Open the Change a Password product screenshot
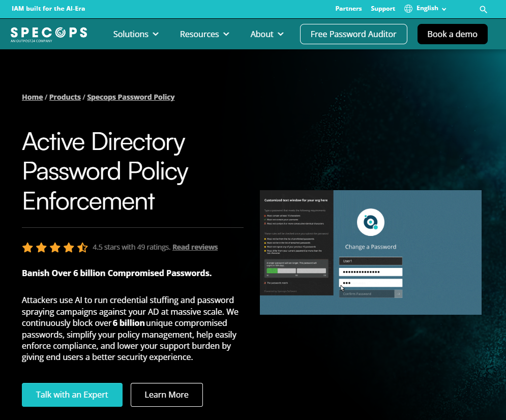 [370, 252]
